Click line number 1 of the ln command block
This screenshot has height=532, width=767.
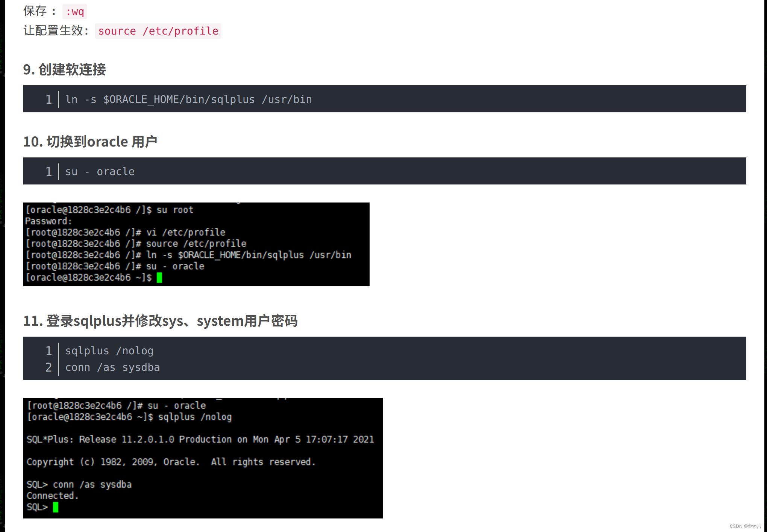(x=49, y=99)
